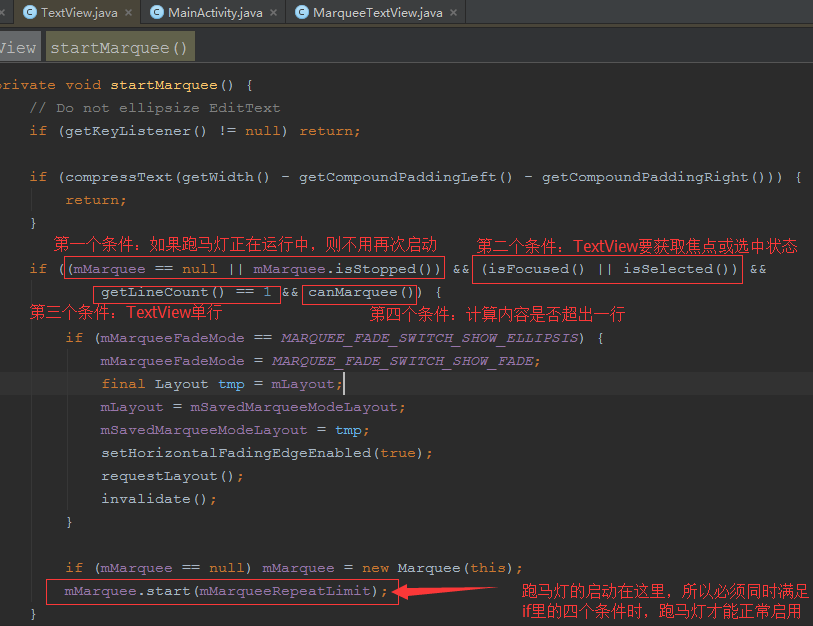Click setHorizontalFadingEdgeEnabled(true) call

pyautogui.click(x=263, y=453)
